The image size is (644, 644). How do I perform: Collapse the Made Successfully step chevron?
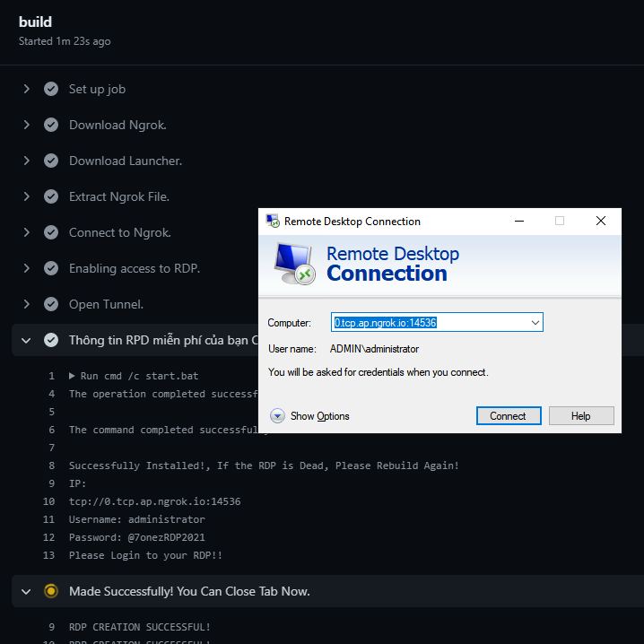[26, 591]
